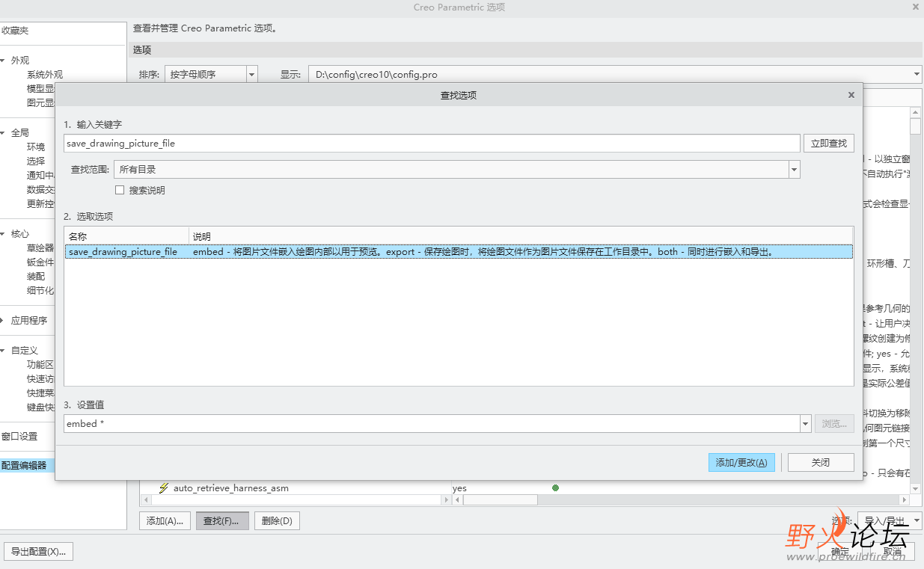Select 功能区 under 自定义
Viewport: 924px width, 569px height.
40,365
